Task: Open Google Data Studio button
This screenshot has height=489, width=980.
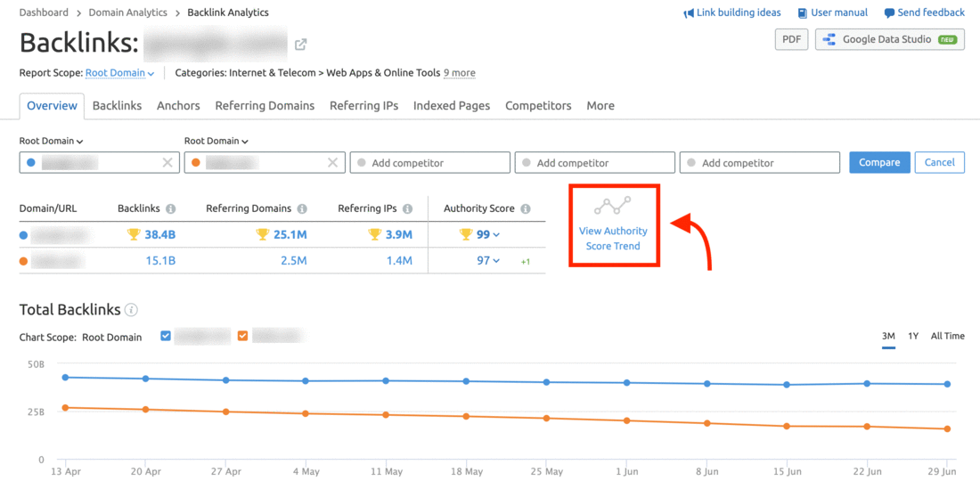Action: click(x=889, y=39)
